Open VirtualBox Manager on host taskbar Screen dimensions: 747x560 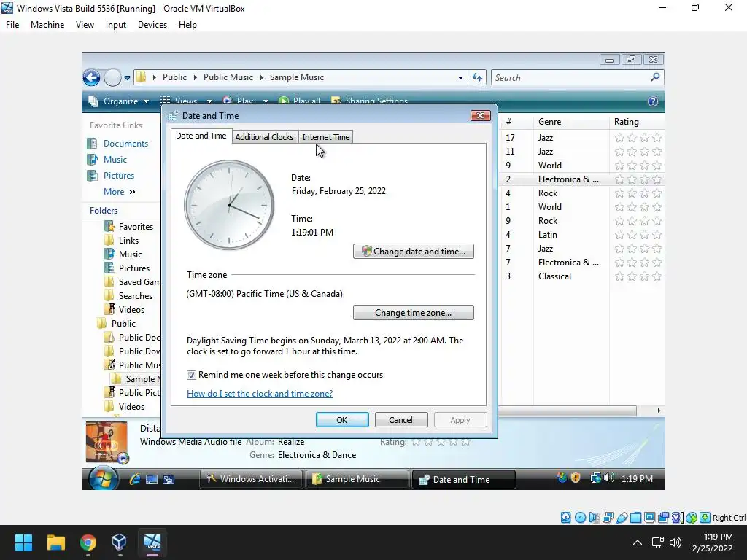click(119, 542)
